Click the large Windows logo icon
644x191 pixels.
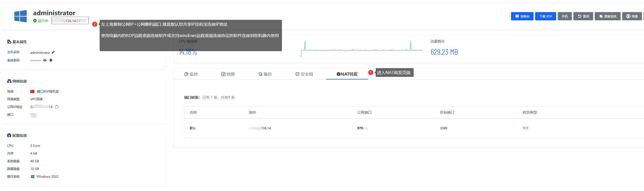point(21,16)
